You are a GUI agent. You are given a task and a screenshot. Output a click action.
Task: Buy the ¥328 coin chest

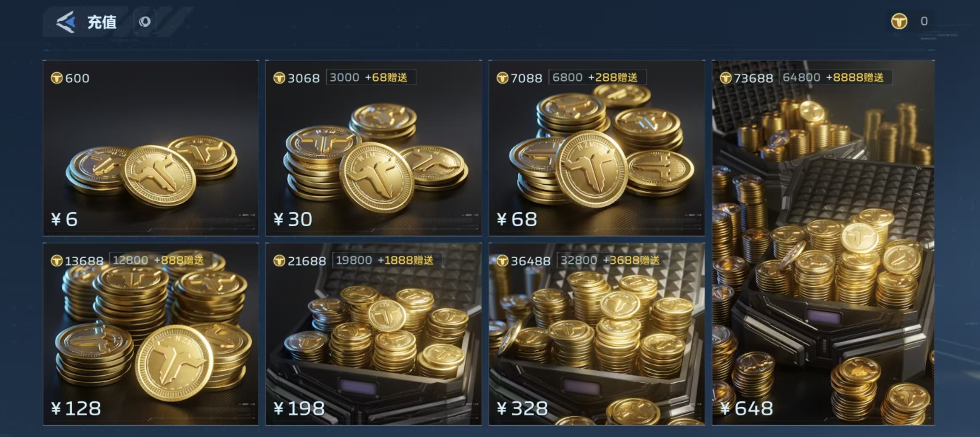pos(597,334)
